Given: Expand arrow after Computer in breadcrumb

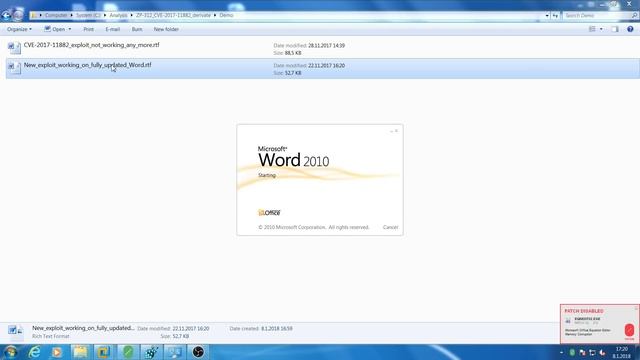Looking at the screenshot, I should [x=71, y=15].
